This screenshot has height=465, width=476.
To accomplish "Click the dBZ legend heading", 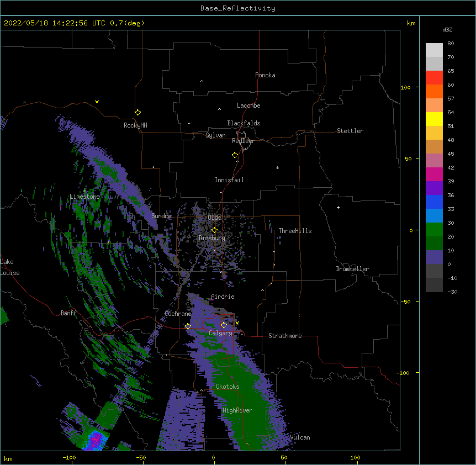I will [x=447, y=29].
